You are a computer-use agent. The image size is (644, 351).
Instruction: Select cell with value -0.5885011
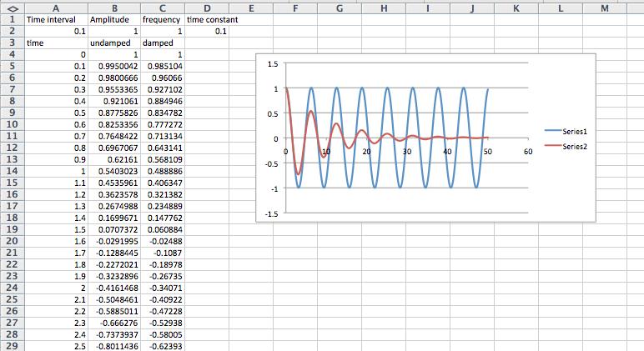114,311
